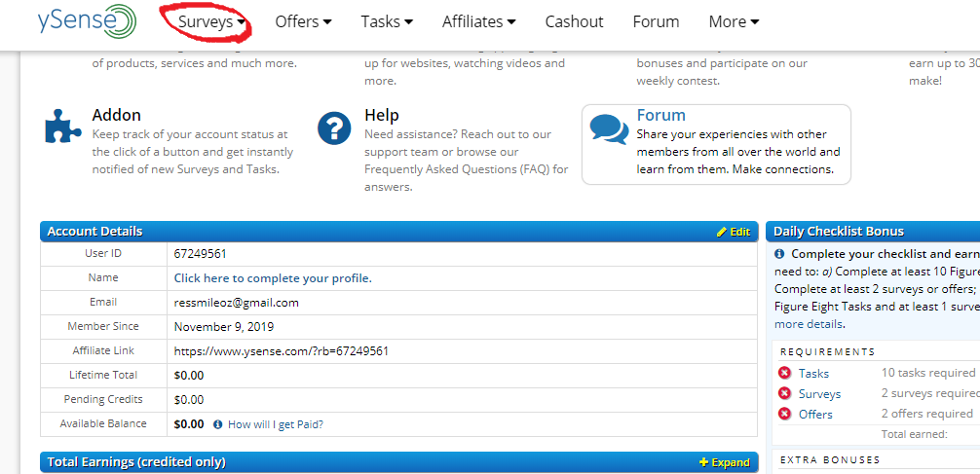Click the pencil icon beside Edit
The width and height of the screenshot is (980, 474).
(722, 232)
